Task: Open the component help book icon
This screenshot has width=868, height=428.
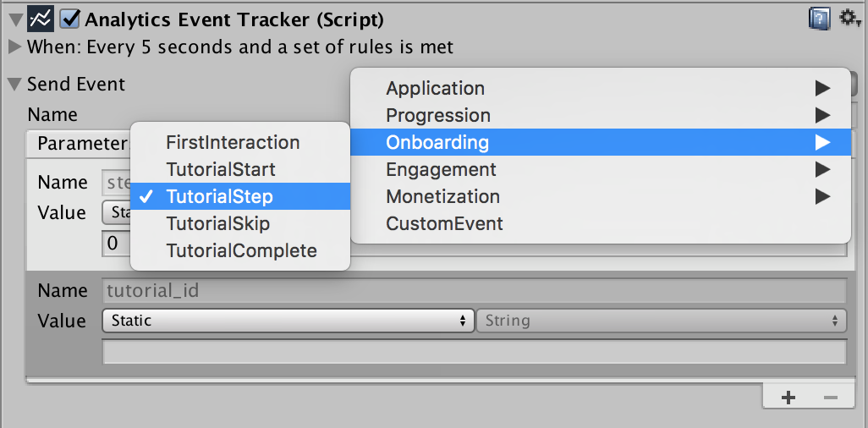Action: point(820,19)
